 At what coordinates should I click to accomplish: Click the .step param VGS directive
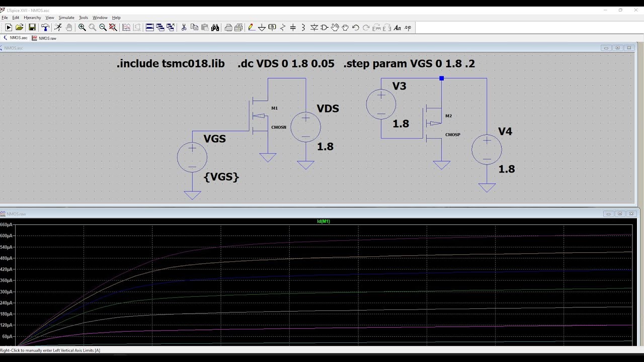(409, 64)
